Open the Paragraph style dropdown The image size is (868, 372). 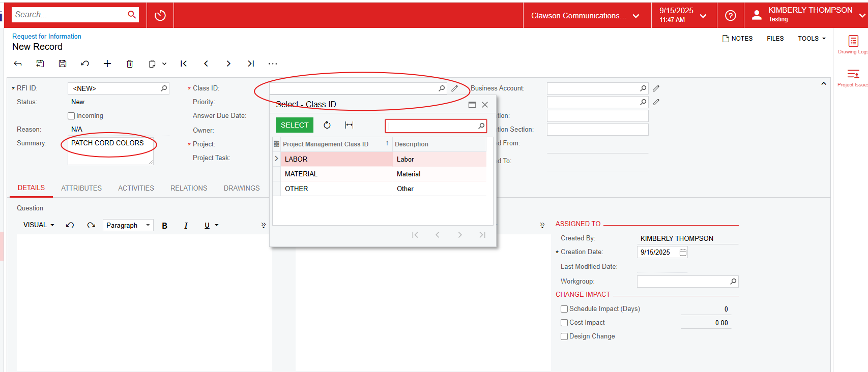(128, 225)
